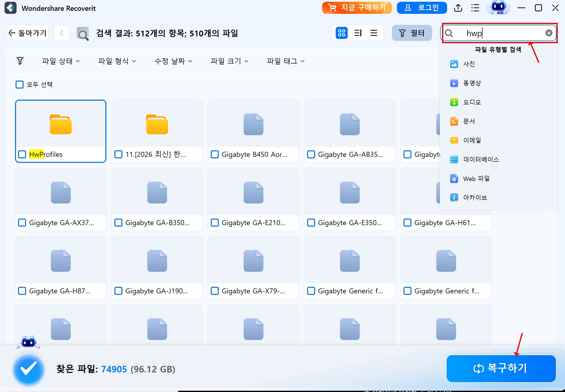Switch to detailed list view layout

tap(358, 33)
